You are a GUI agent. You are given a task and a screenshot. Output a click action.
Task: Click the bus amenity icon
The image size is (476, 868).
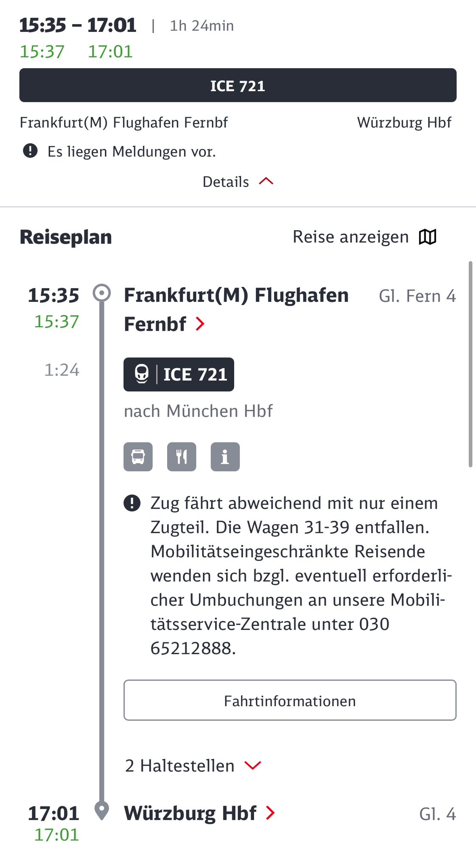(x=138, y=457)
